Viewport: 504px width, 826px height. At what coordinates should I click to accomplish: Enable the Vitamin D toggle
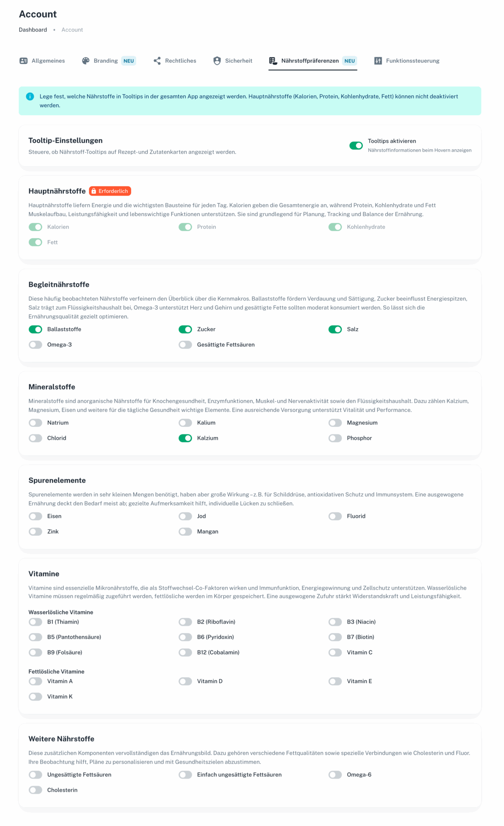[x=185, y=681]
